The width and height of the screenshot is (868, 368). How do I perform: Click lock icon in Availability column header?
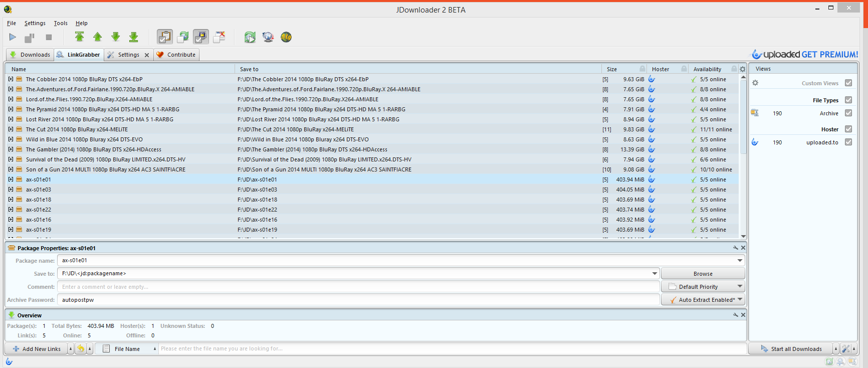(734, 69)
